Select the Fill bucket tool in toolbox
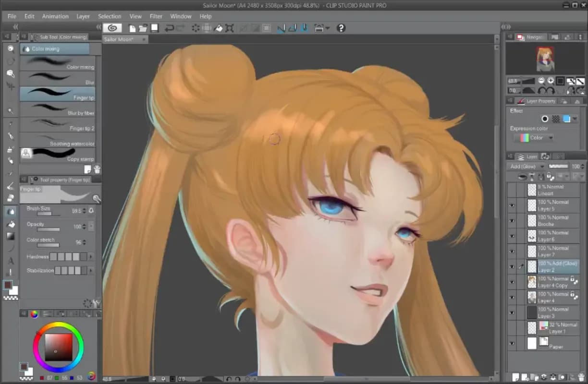This screenshot has width=588, height=384. (11, 224)
